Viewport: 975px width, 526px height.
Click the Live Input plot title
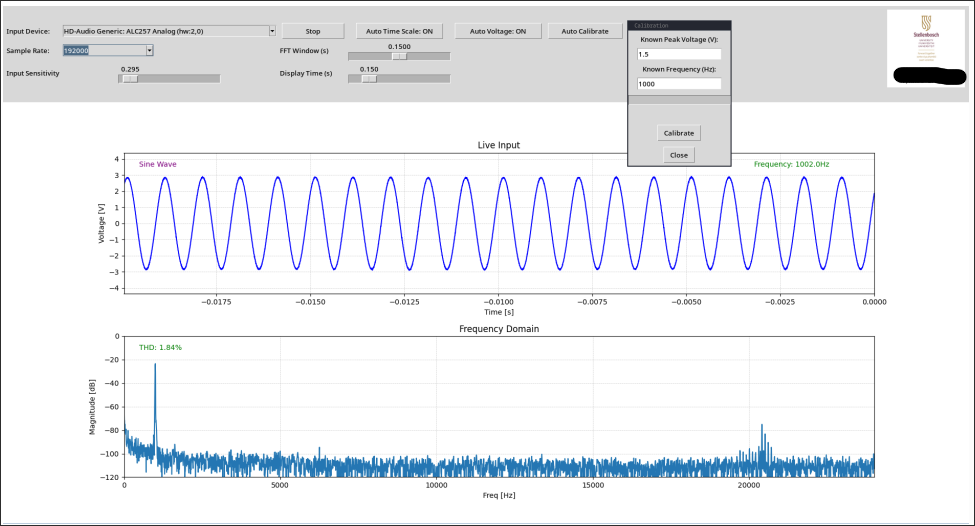(498, 145)
